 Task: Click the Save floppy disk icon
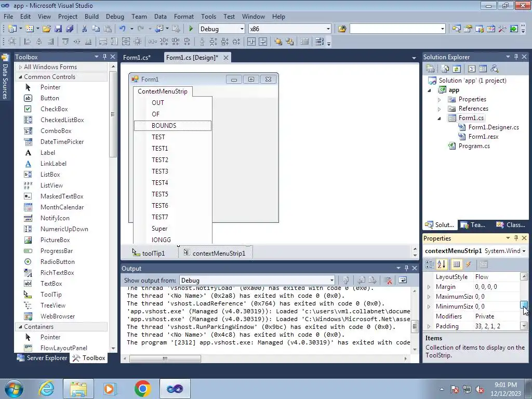pyautogui.click(x=58, y=29)
